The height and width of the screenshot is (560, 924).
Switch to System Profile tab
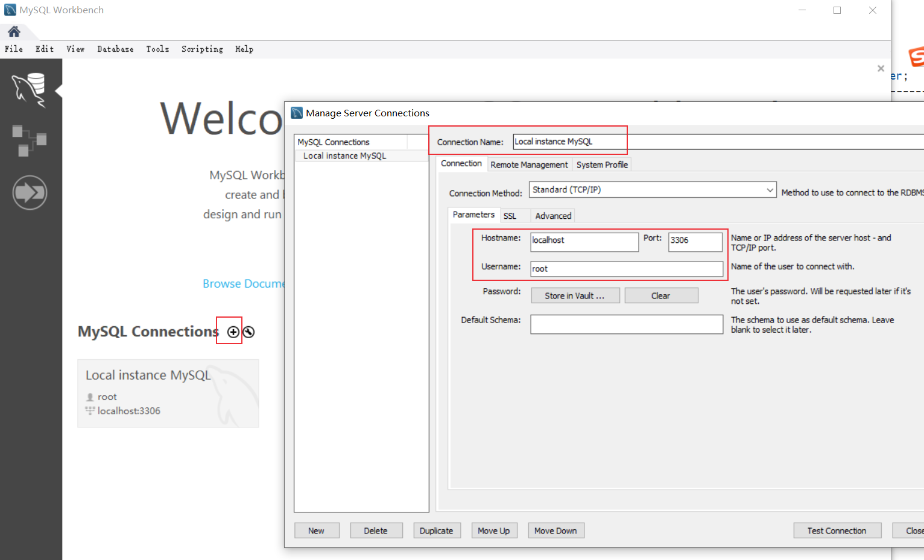tap(602, 165)
